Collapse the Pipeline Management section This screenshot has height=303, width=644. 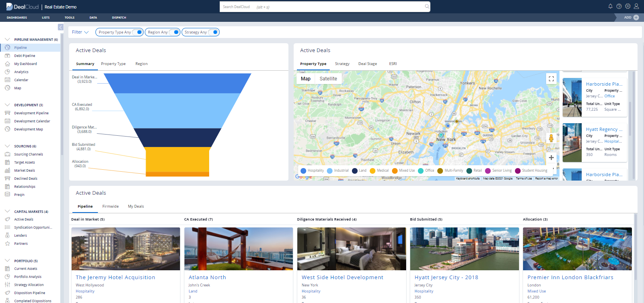[x=7, y=40]
